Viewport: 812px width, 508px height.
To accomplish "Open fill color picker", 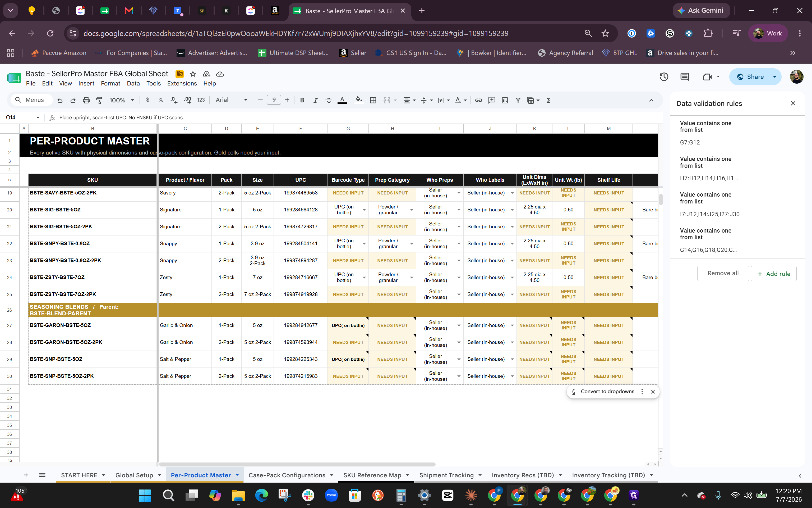I will point(359,100).
